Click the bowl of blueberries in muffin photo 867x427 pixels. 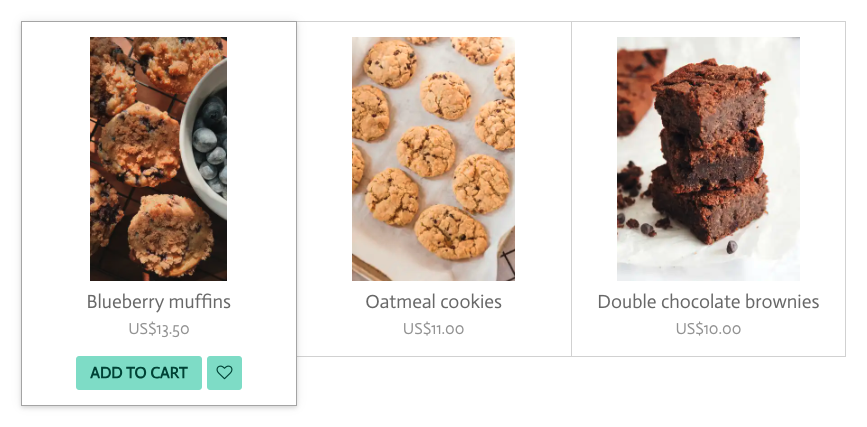coord(207,141)
